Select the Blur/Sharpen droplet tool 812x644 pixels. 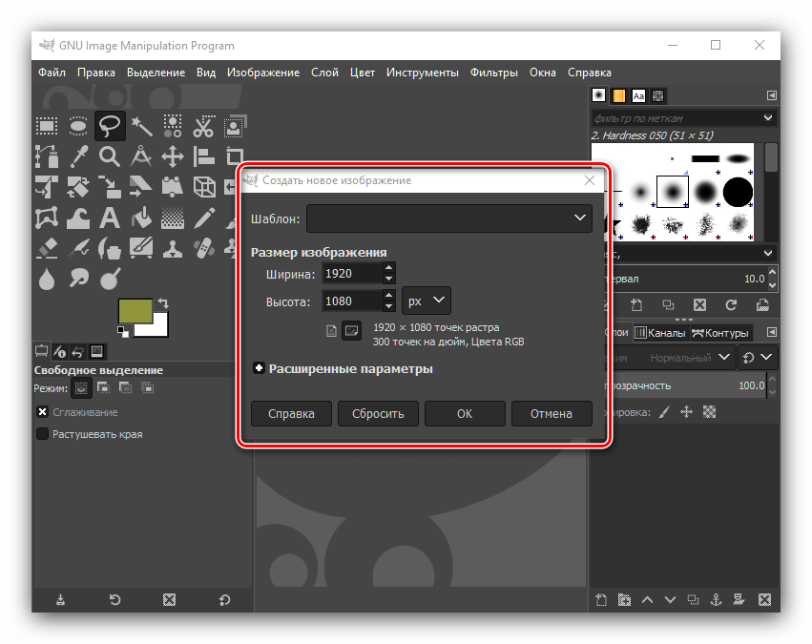[x=47, y=280]
